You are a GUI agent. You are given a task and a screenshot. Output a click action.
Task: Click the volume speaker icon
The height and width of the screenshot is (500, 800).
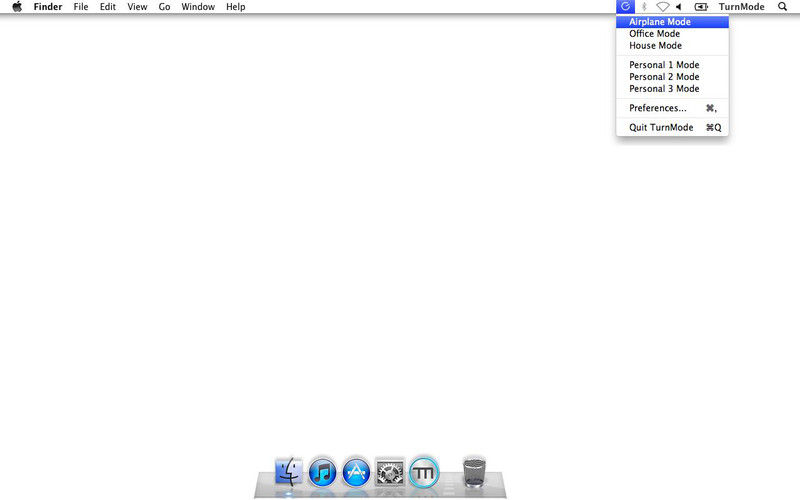pos(679,7)
